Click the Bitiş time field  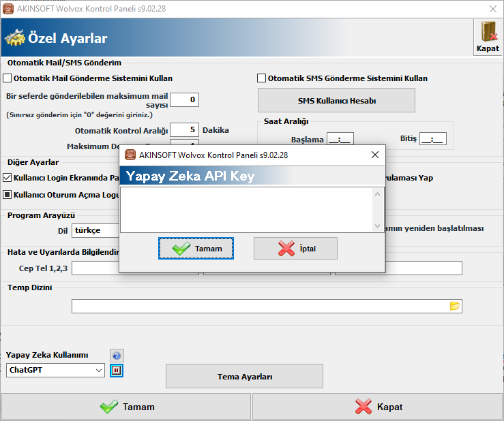(x=433, y=139)
